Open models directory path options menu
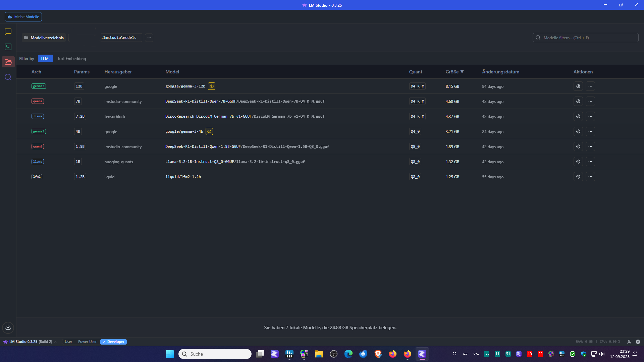 pyautogui.click(x=149, y=38)
